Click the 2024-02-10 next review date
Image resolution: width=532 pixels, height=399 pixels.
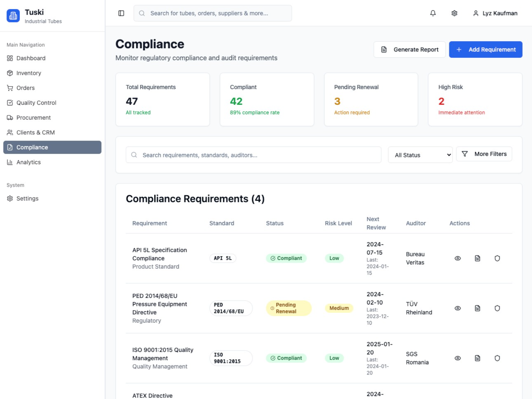point(375,298)
